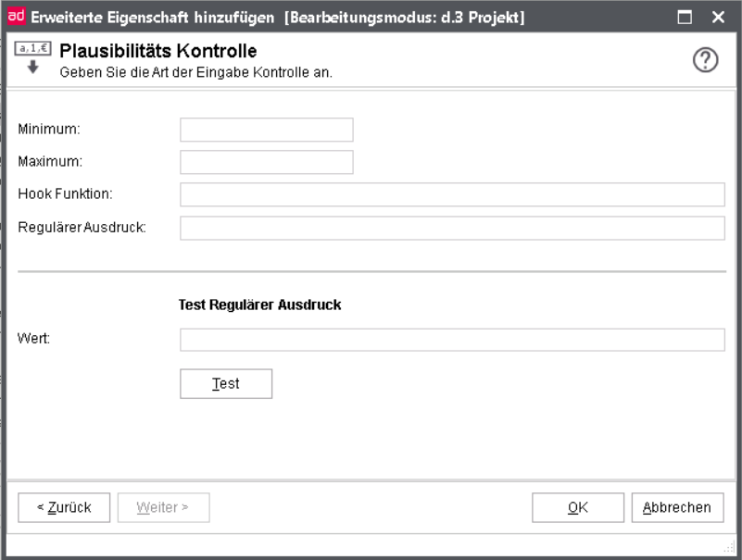Click the greyed-out Weiter button
The height and width of the screenshot is (560, 742).
[163, 507]
